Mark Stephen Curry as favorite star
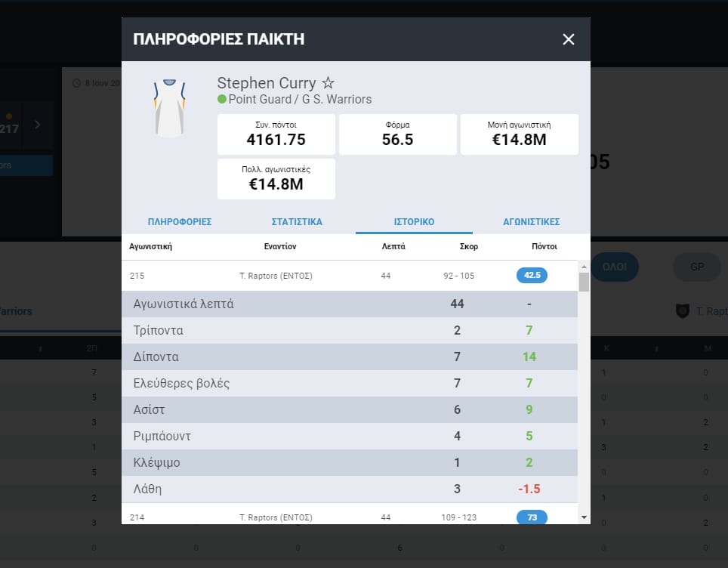Image resolution: width=728 pixels, height=568 pixels. click(329, 82)
